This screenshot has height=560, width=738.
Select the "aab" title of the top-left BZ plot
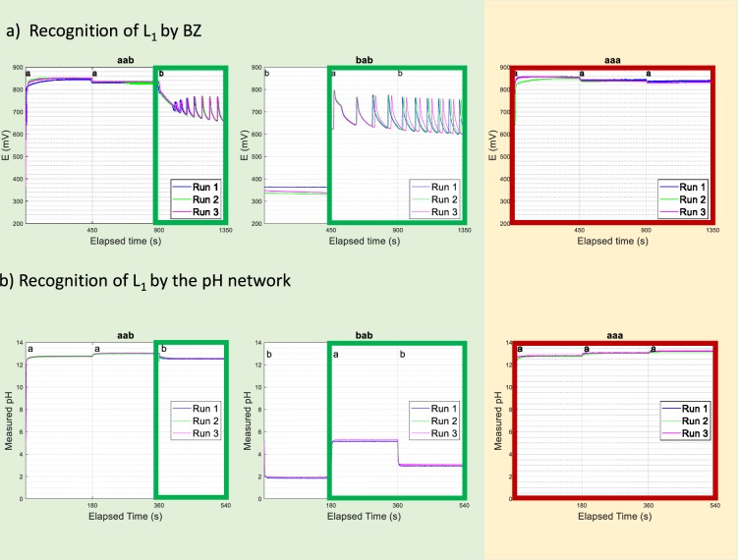pos(92,60)
